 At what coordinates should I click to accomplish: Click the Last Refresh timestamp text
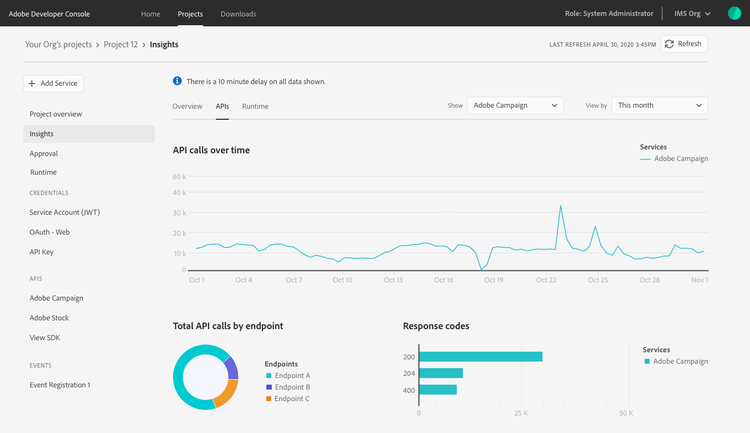coord(602,44)
